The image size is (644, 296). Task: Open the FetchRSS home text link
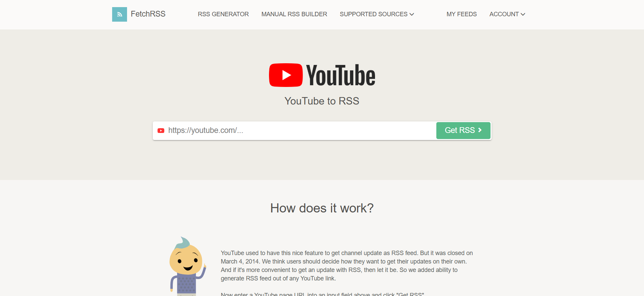coord(148,14)
